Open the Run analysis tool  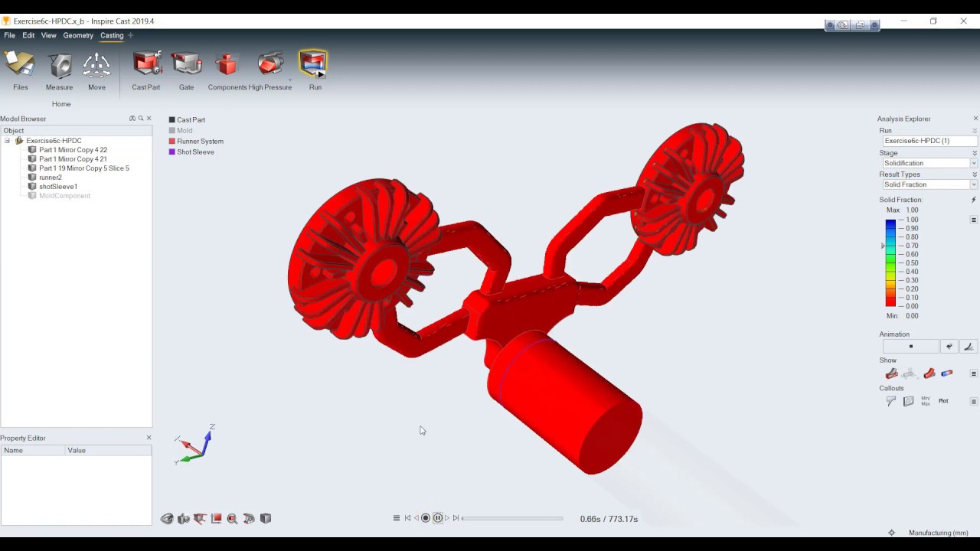point(315,71)
